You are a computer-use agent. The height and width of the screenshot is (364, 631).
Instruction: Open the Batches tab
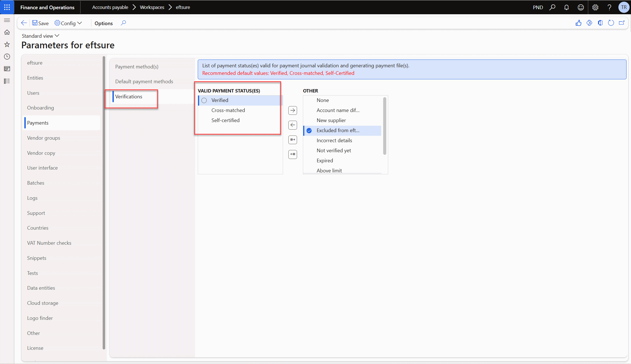(62, 183)
